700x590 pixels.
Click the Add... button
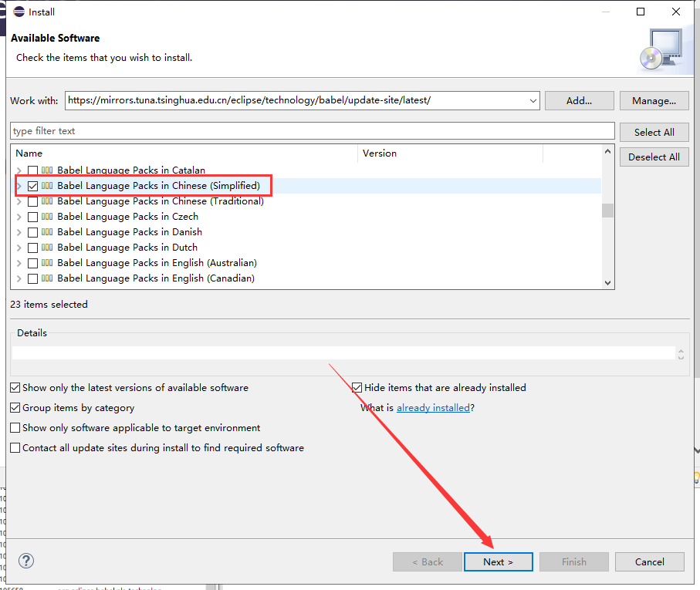click(x=579, y=101)
